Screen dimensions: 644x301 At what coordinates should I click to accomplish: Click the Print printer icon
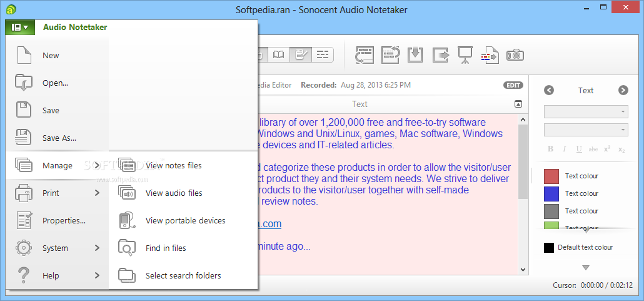pyautogui.click(x=23, y=193)
